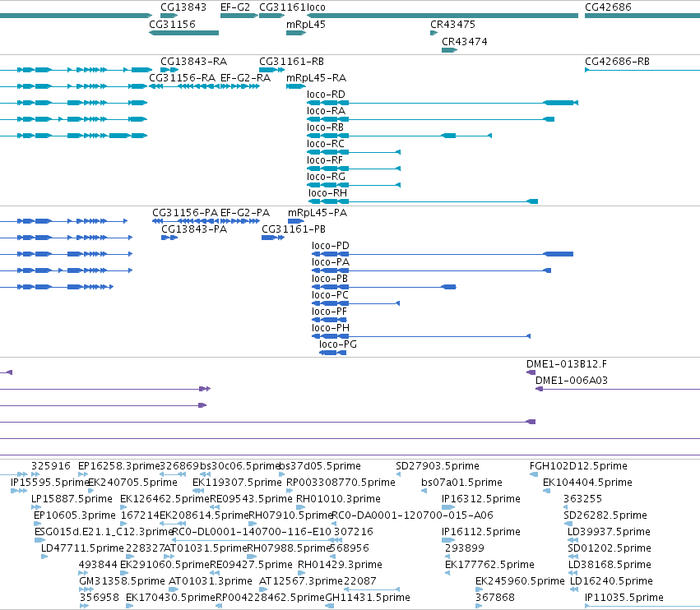Click the IP11035.5prime EST label

624,597
